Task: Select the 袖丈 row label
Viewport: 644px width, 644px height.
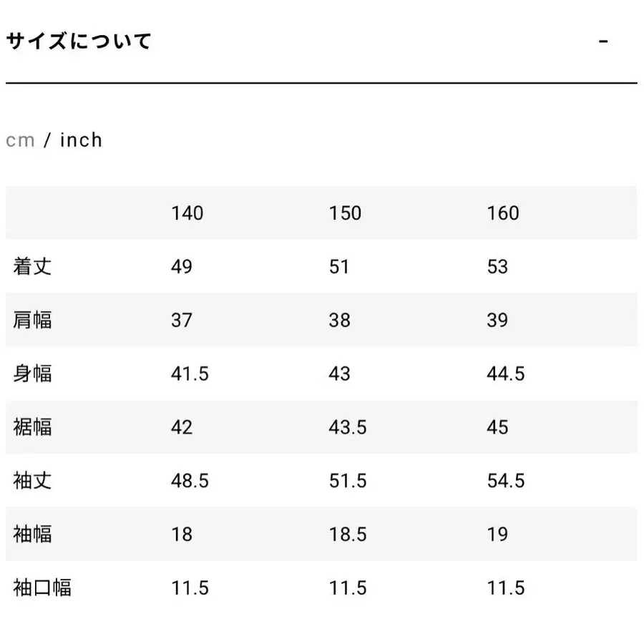Action: click(x=31, y=481)
